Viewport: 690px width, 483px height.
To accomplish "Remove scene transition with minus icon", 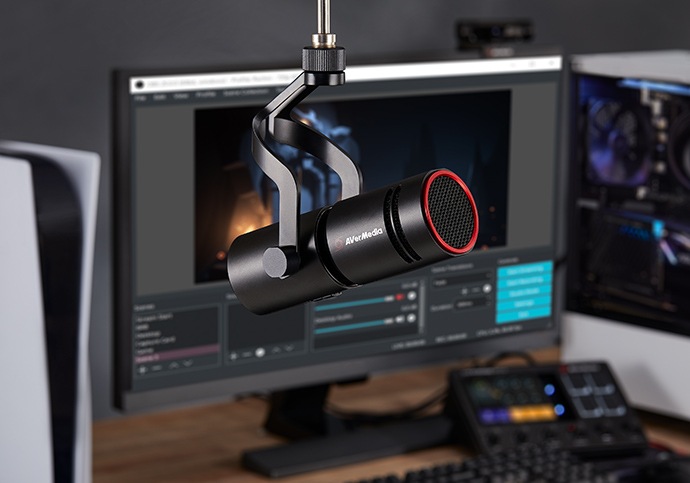I will point(476,290).
